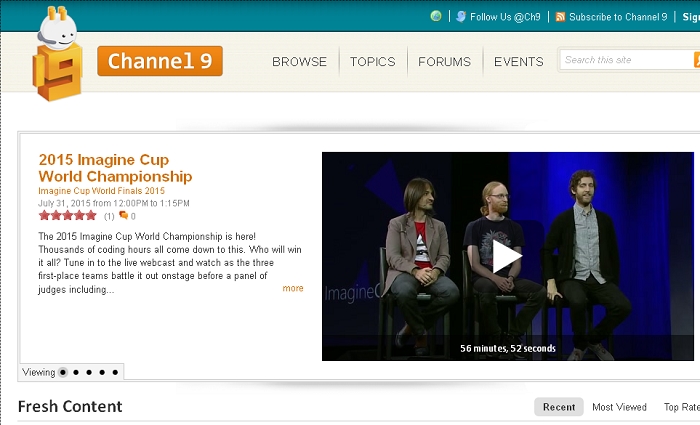
Task: Click the Twitter bird icon
Action: pos(461,17)
